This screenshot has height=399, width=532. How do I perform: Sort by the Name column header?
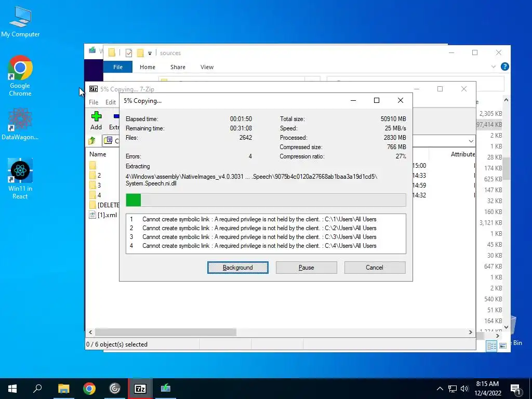(98, 154)
